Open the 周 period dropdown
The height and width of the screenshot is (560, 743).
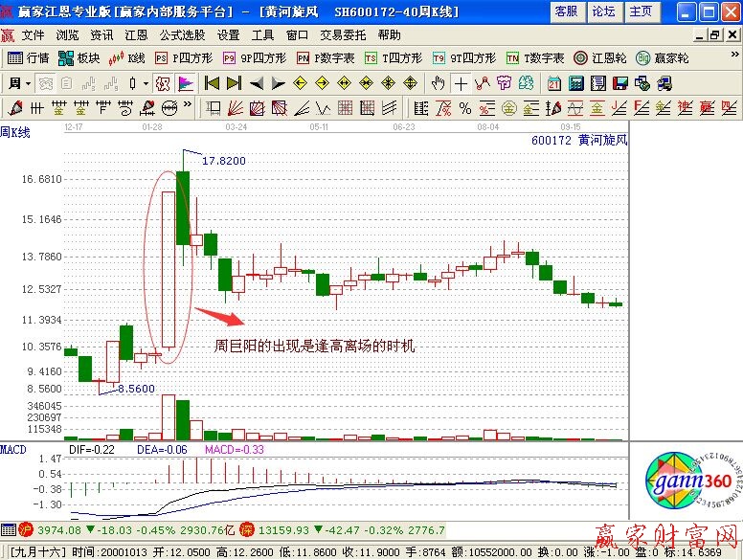[19, 83]
